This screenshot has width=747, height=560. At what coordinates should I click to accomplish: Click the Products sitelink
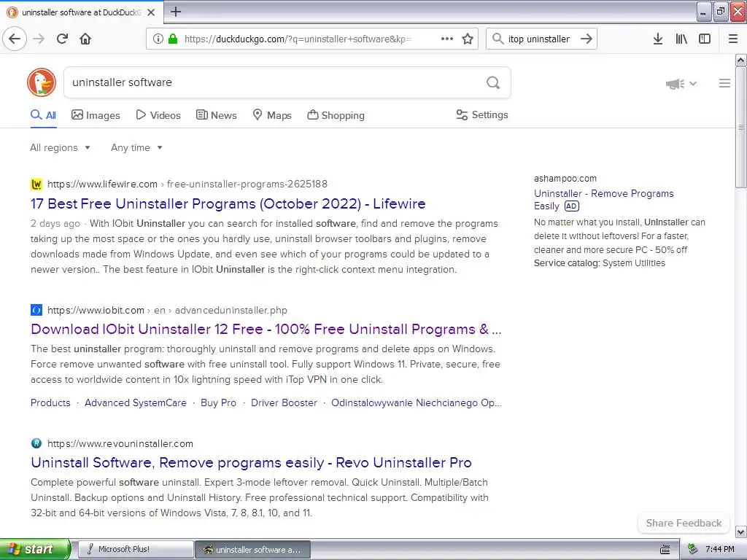point(50,402)
